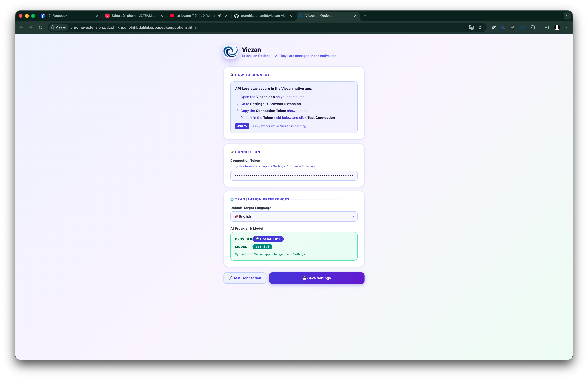Click the Viezan extension chip in address bar
The image size is (588, 380).
click(58, 27)
